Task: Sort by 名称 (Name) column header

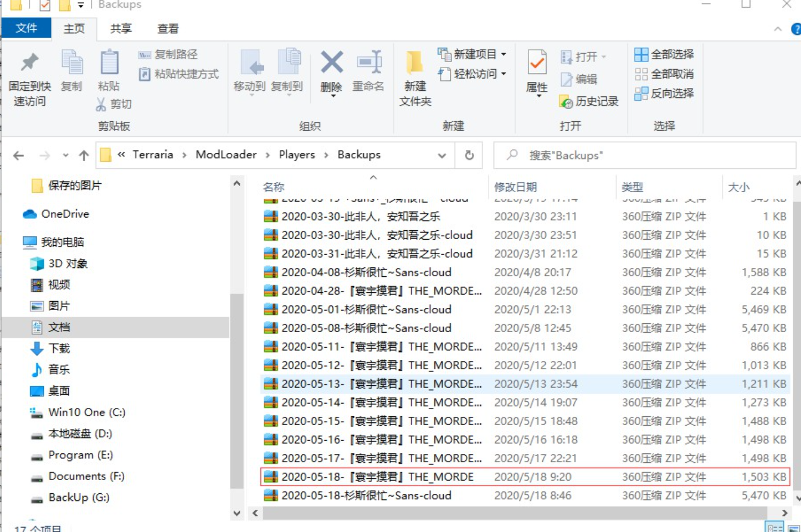Action: tap(274, 187)
